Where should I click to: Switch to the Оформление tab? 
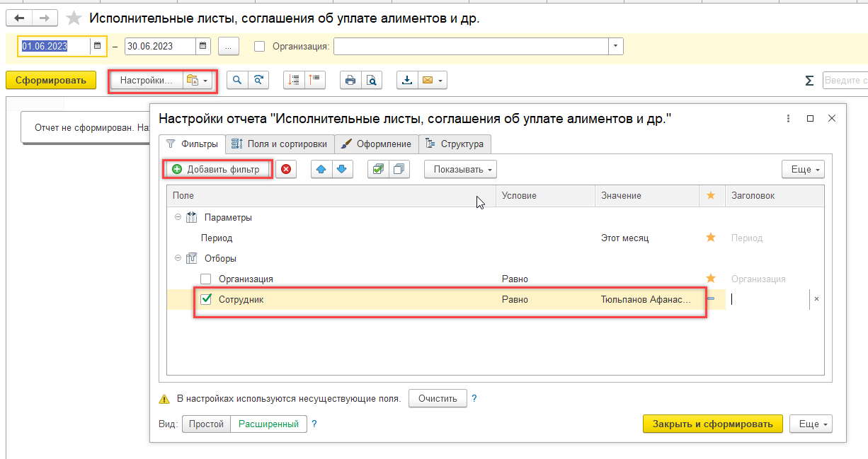coord(376,144)
